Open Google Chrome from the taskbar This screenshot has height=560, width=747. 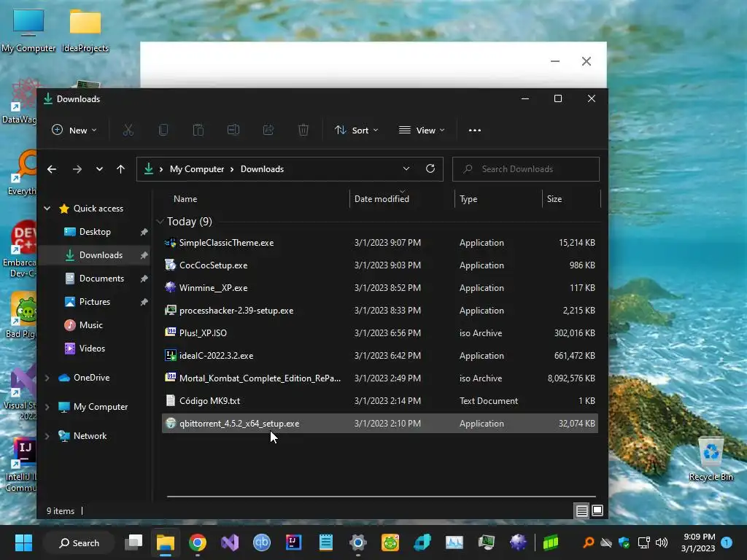click(x=198, y=542)
